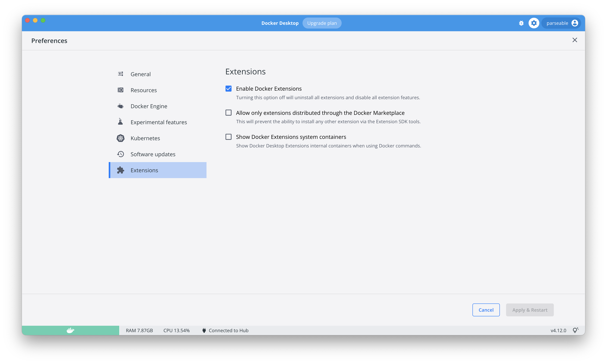Click the Docker whale status icon

[x=70, y=330]
